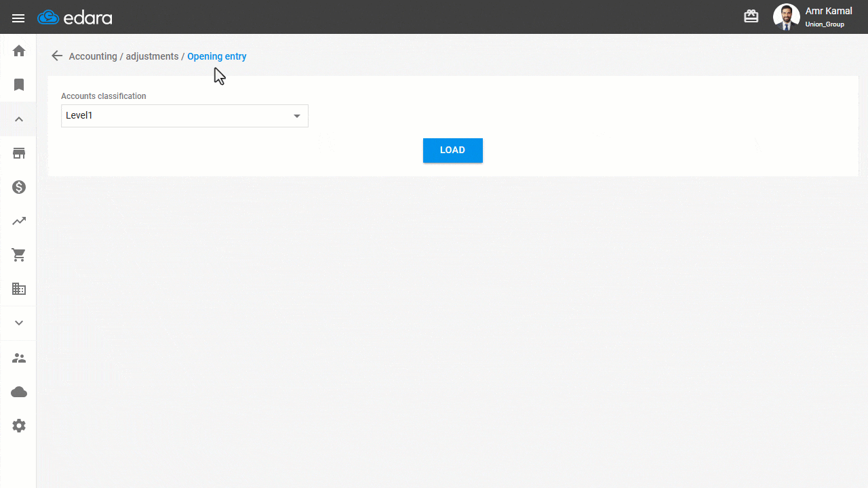The image size is (868, 488).
Task: Click the back arrow beside Accounting
Action: (x=57, y=56)
